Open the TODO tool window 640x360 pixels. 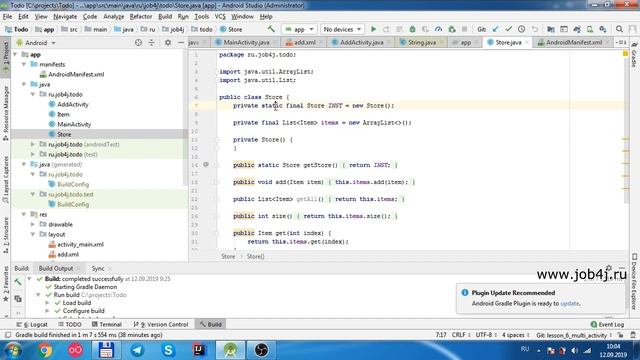[x=69, y=324]
